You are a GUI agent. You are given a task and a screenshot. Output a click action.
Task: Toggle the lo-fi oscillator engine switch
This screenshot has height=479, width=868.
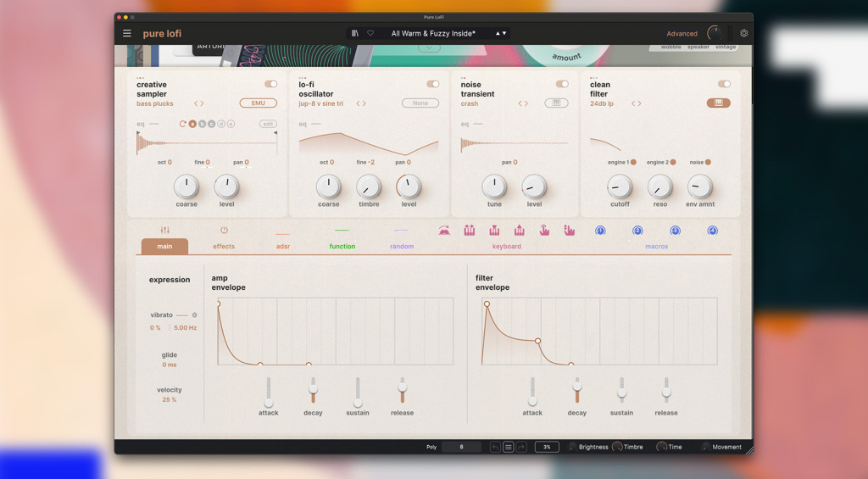[x=433, y=84]
